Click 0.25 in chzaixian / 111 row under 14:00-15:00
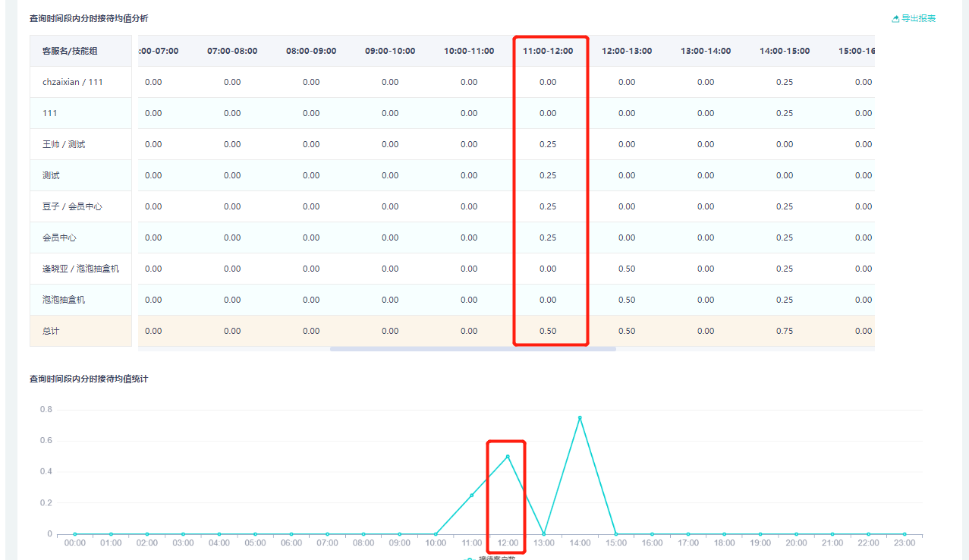Image resolution: width=969 pixels, height=560 pixels. 785,82
